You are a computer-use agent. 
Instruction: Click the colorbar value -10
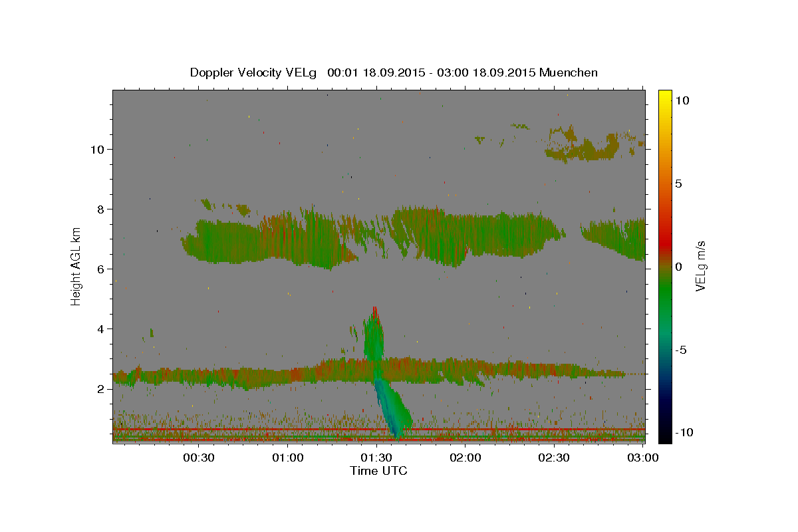coord(683,432)
